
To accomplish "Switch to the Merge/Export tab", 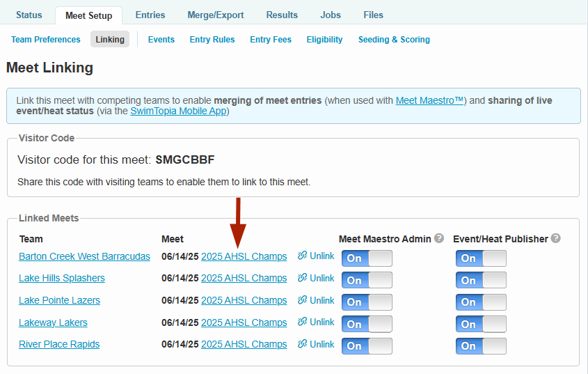I will click(215, 15).
